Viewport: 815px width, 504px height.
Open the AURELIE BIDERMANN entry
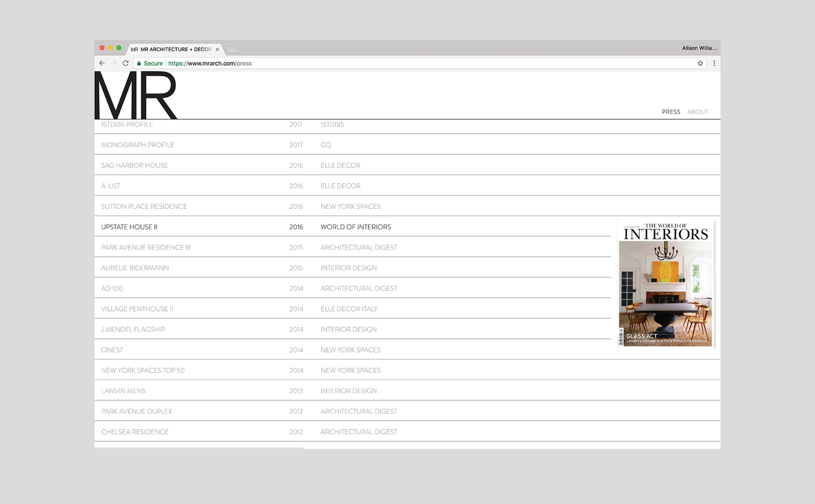135,268
